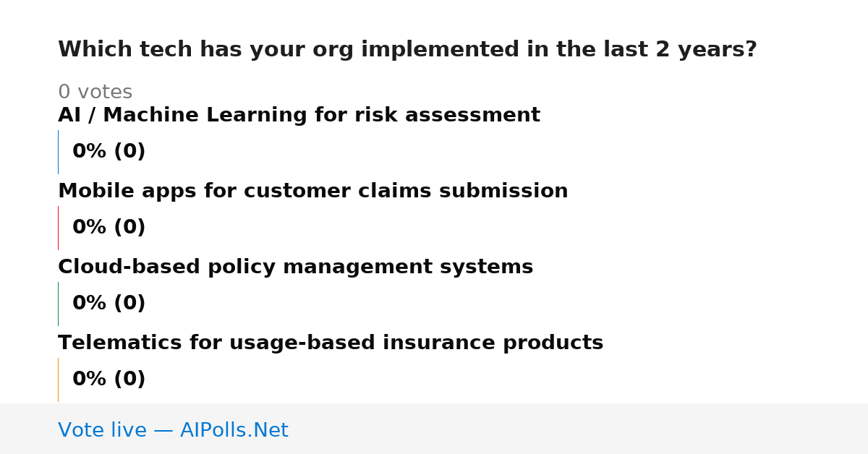The width and height of the screenshot is (868, 454).
Task: Click the green bar under Cloud-based policy
Action: point(58,304)
